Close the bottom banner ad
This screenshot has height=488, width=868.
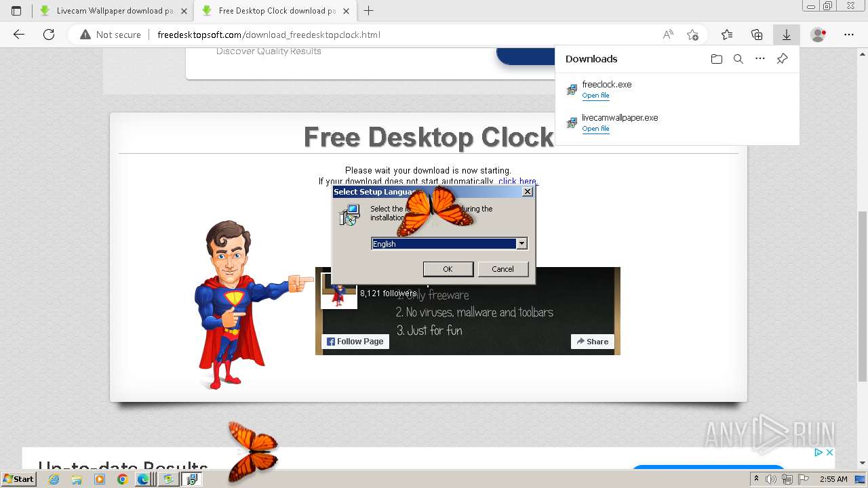pyautogui.click(x=829, y=452)
